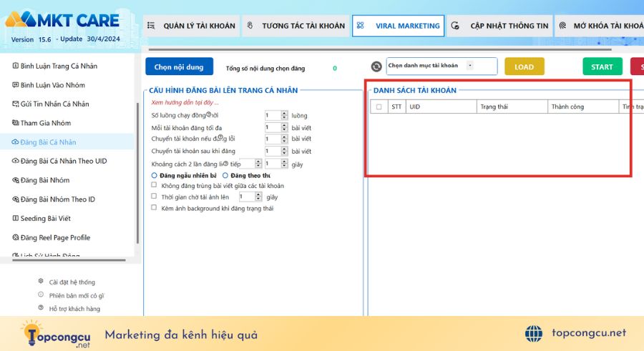Image resolution: width=644 pixels, height=351 pixels.
Task: Open Hỗ trợ khách hàng
Action: pos(74,309)
